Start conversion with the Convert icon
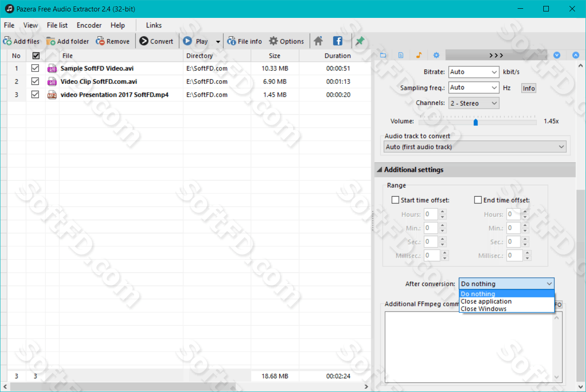Screen dimensions: 586x392 [144, 41]
